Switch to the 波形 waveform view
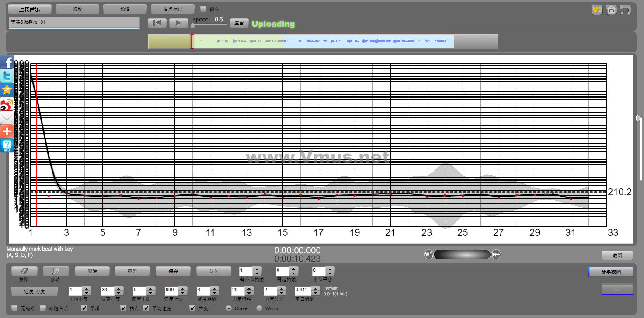 77,9
